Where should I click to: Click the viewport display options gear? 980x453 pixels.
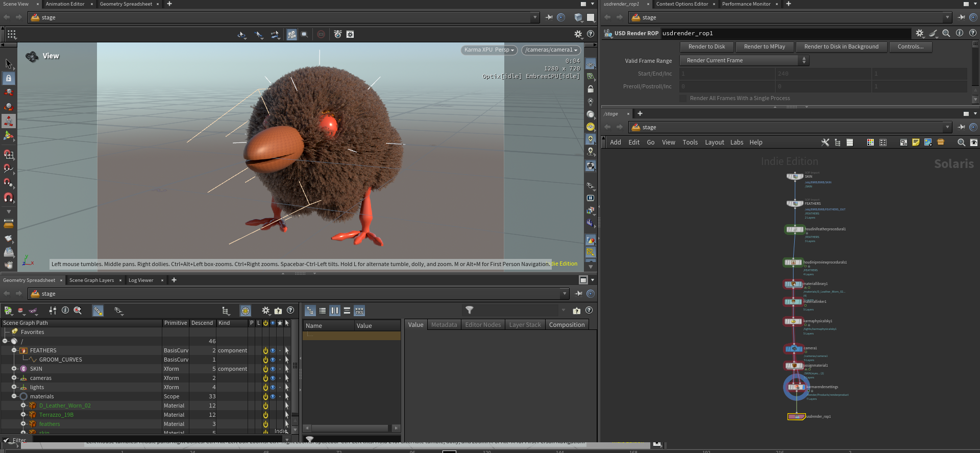click(x=578, y=34)
